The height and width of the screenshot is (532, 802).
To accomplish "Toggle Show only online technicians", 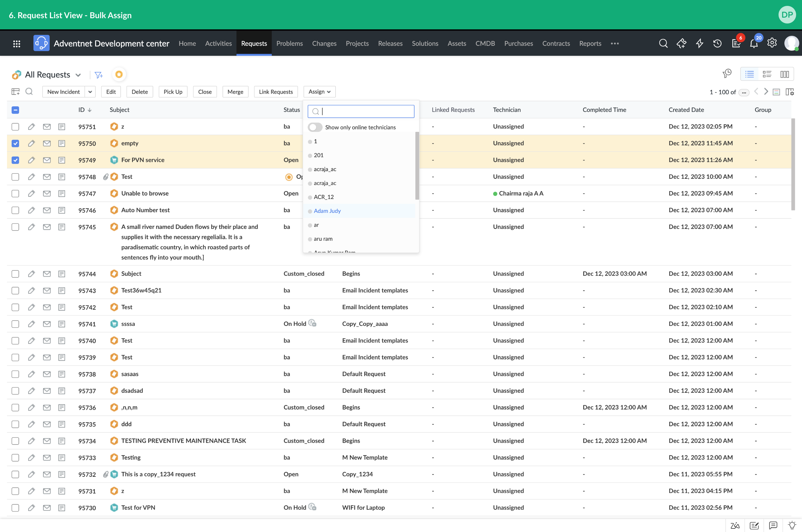I will point(315,127).
